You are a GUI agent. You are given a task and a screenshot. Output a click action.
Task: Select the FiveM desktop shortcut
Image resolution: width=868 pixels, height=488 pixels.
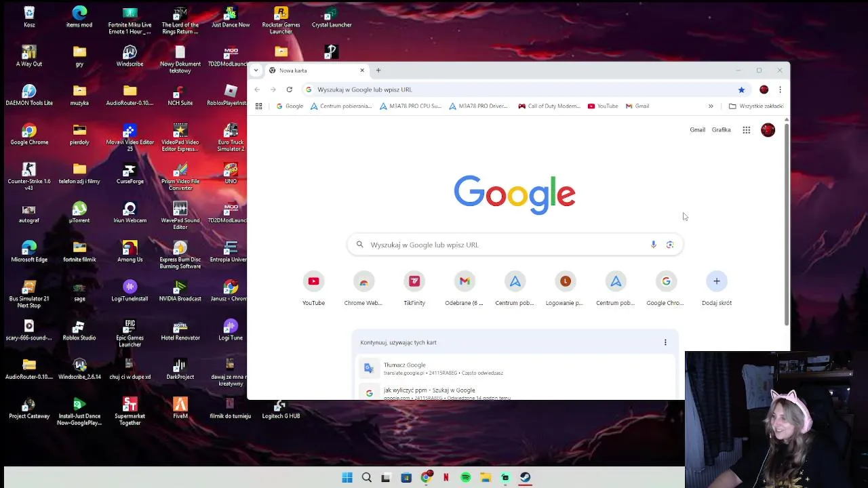tap(180, 409)
